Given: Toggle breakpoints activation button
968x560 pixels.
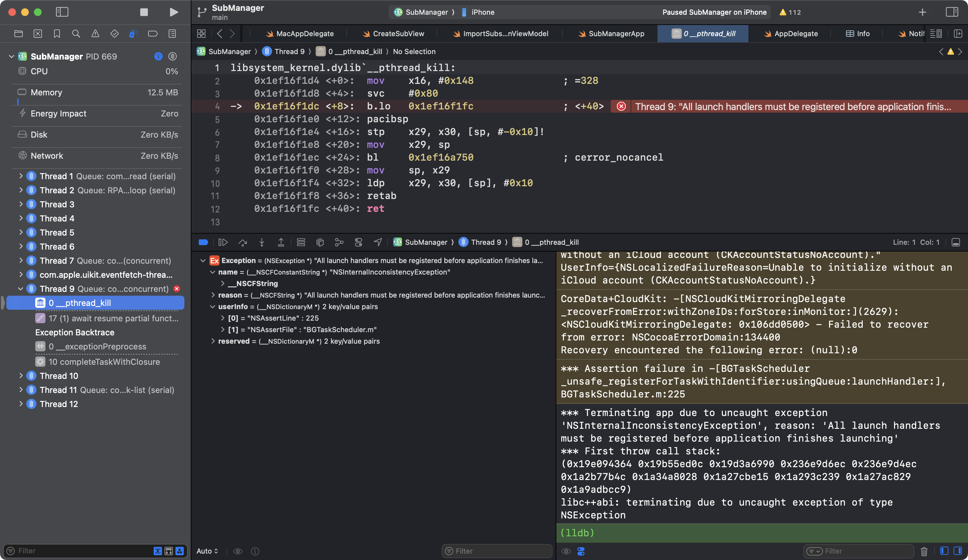Looking at the screenshot, I should pyautogui.click(x=203, y=242).
